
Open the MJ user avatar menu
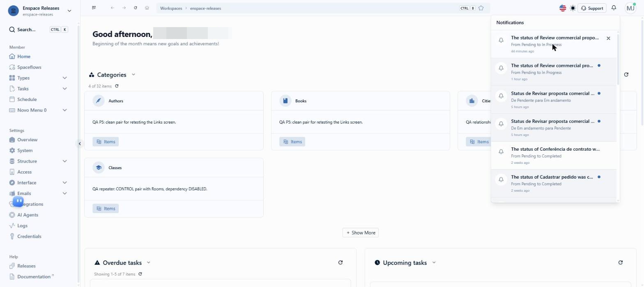coord(630,8)
